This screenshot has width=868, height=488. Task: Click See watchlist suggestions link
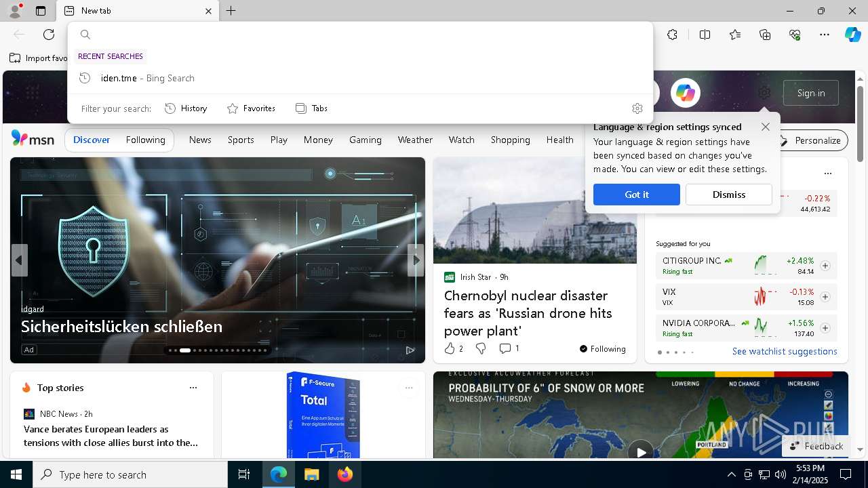[785, 351]
